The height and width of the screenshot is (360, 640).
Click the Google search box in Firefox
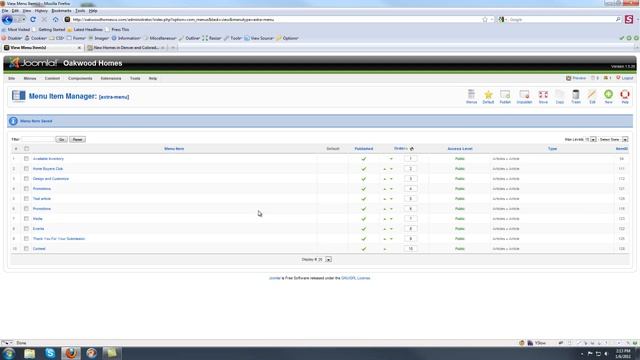(561, 20)
